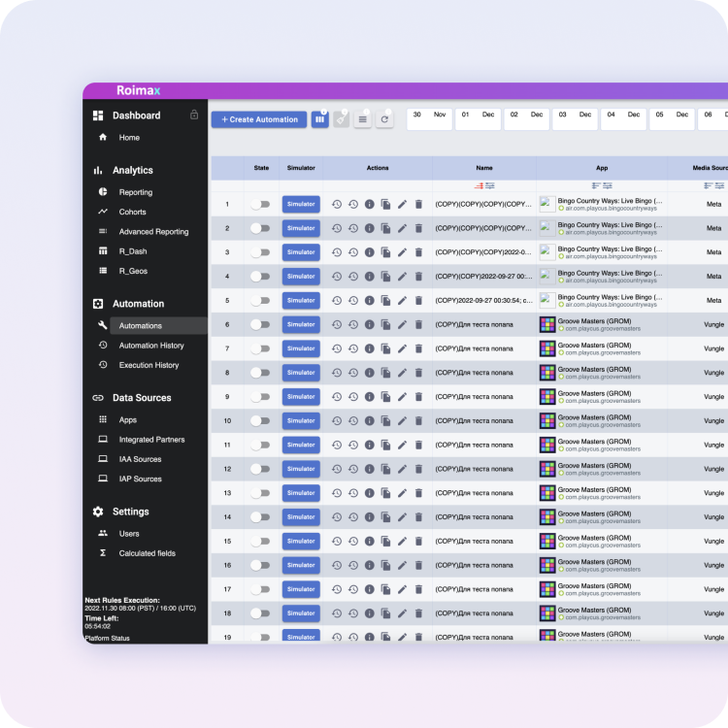Collapse the Settings sidebar section
Screen dimensions: 728x728
tap(130, 512)
